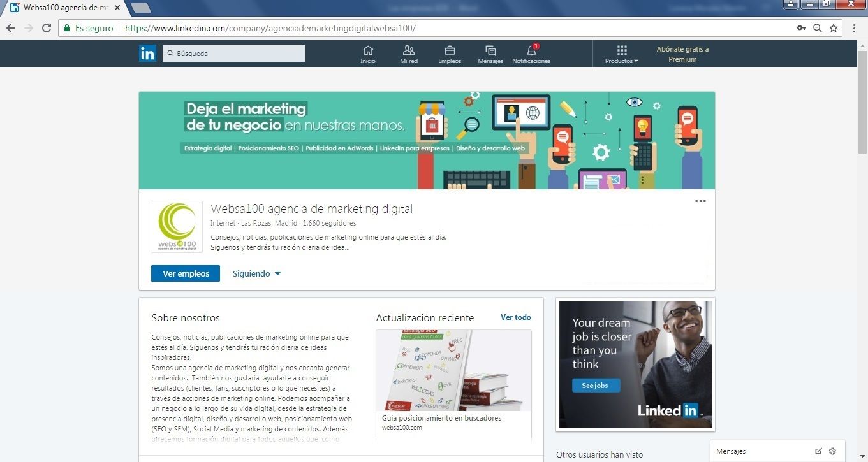Click the Ver empleos button

pyautogui.click(x=186, y=273)
